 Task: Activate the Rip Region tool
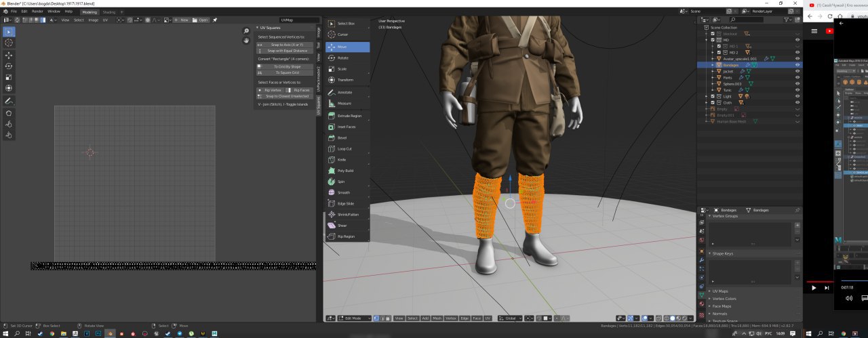click(347, 236)
